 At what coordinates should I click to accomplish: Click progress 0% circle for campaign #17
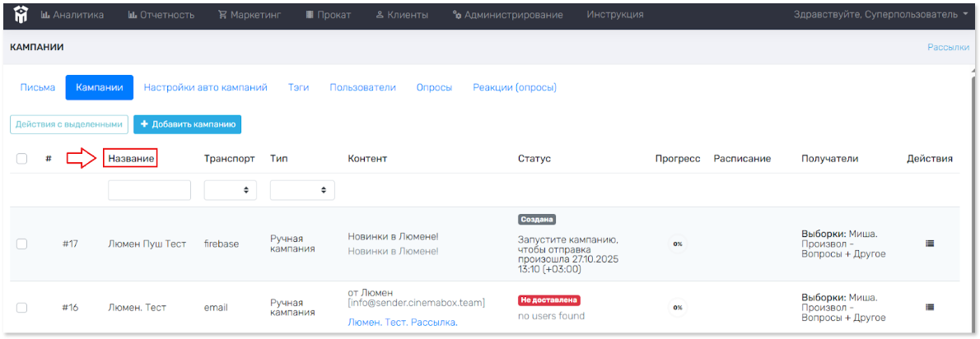[x=677, y=244]
